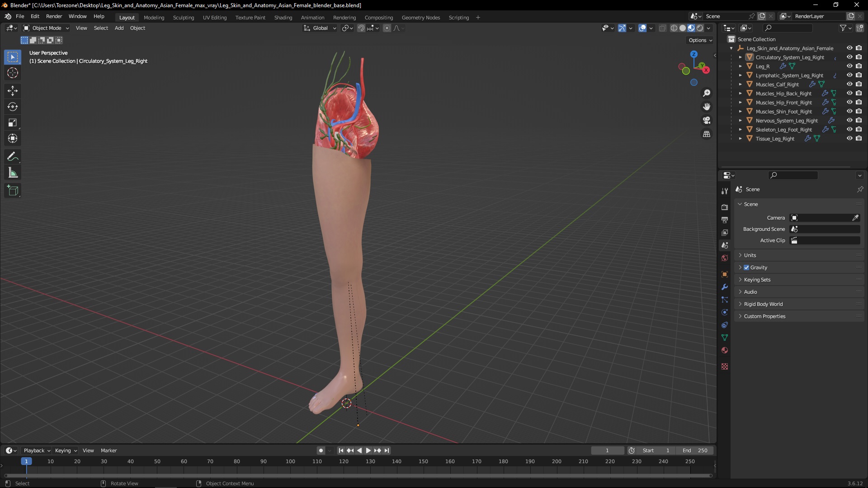Choose the Select Box tool
Screen dimensions: 868x488
(13, 57)
